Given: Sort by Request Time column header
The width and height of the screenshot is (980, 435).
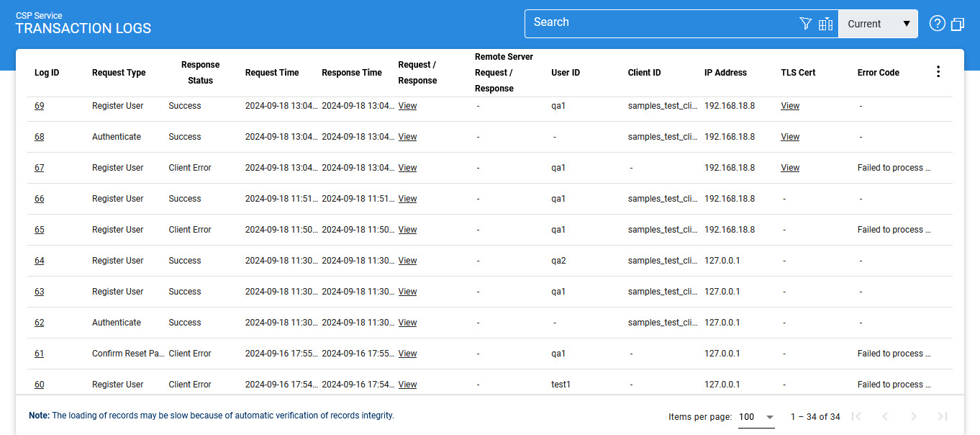Looking at the screenshot, I should tap(272, 73).
